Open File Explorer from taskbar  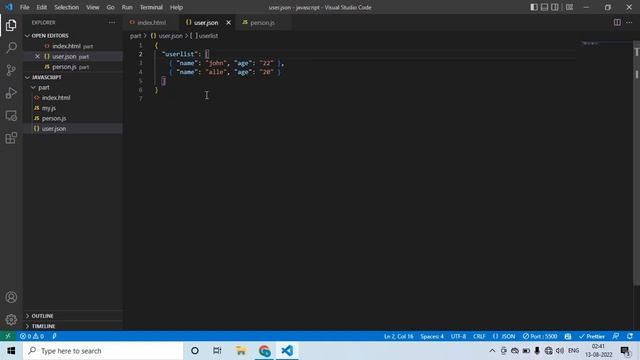241,351
